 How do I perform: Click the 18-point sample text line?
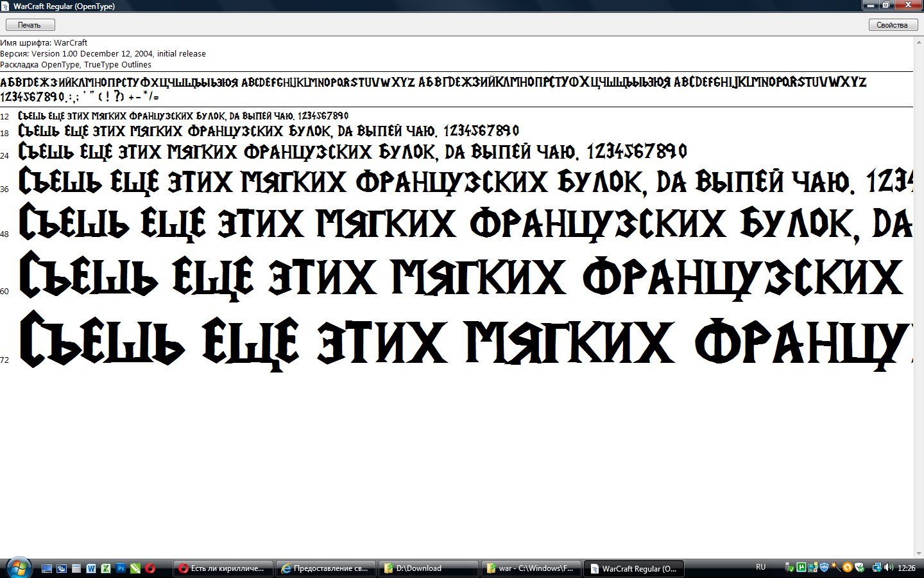pyautogui.click(x=269, y=131)
